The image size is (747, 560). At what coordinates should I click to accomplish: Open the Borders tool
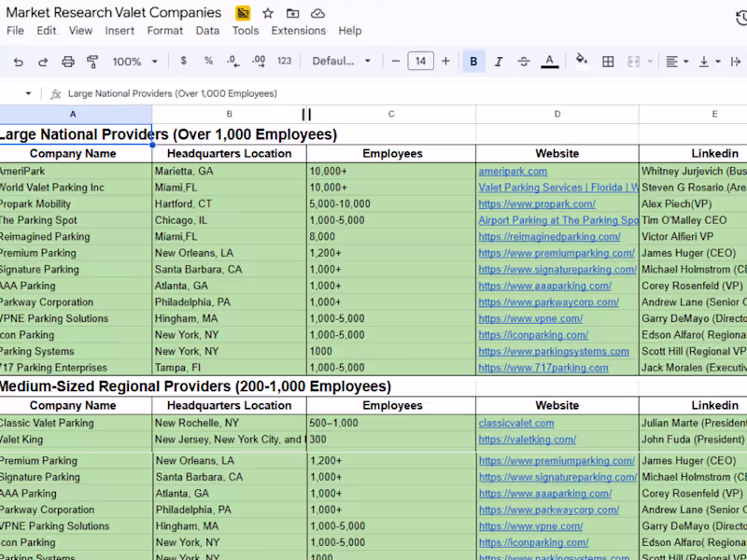click(608, 62)
